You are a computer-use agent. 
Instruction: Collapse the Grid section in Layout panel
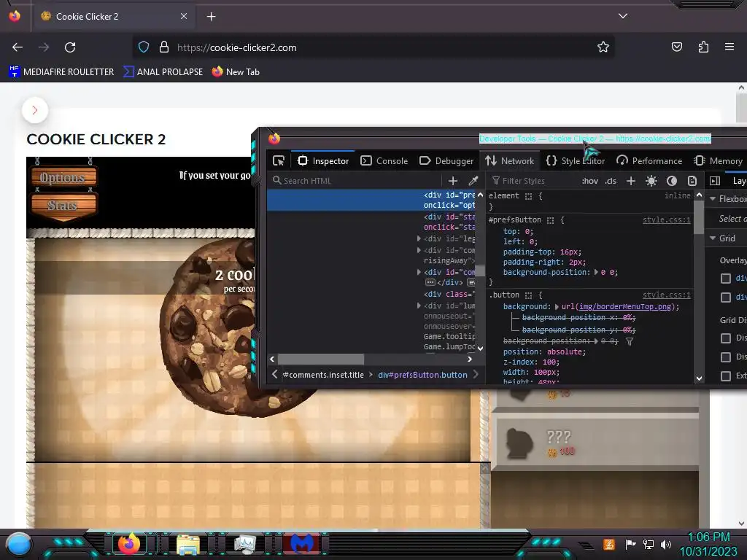713,238
